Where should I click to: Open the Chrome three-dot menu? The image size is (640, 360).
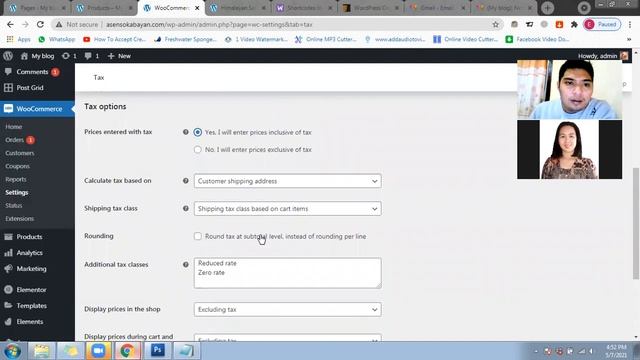630,24
